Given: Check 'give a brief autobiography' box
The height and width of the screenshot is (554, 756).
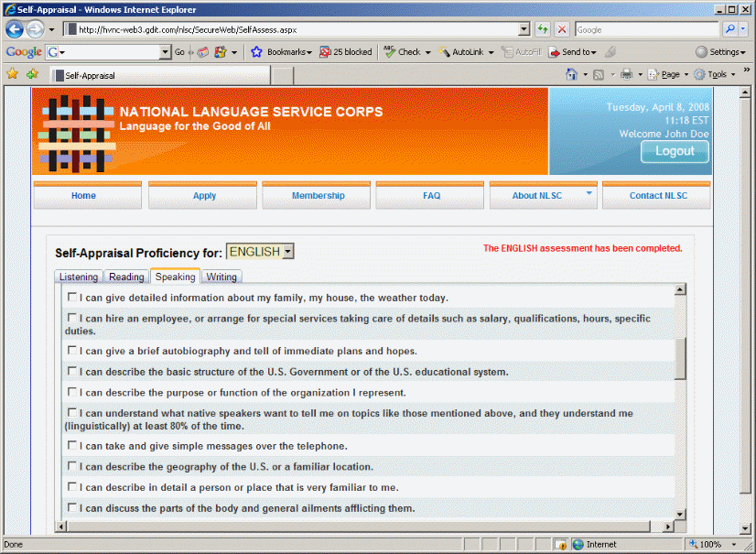Looking at the screenshot, I should click(71, 350).
